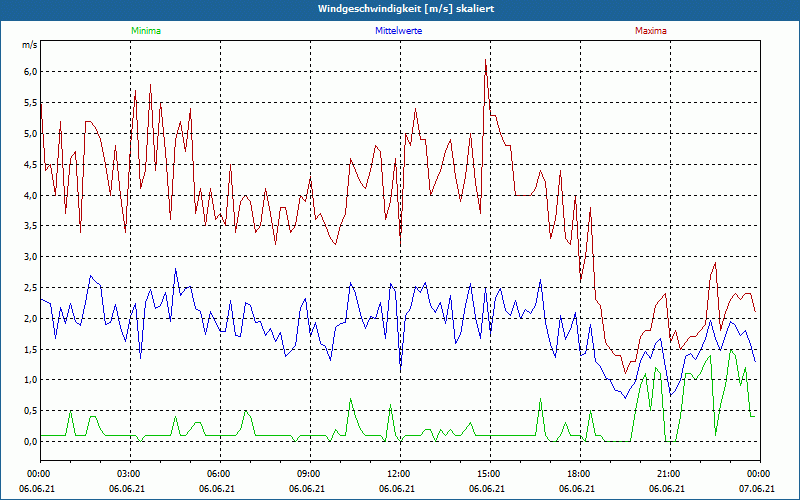
Task: Click the 15:00 time axis label
Action: 489,474
